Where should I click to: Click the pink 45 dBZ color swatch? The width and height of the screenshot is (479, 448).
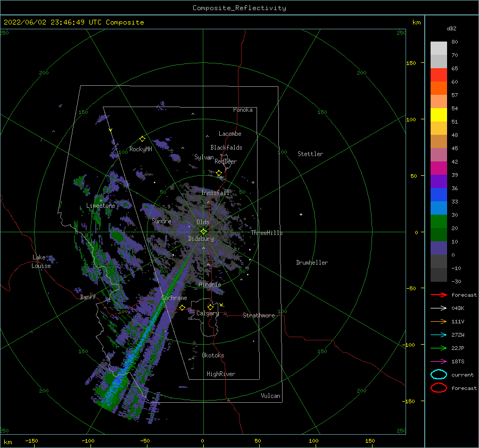(439, 154)
